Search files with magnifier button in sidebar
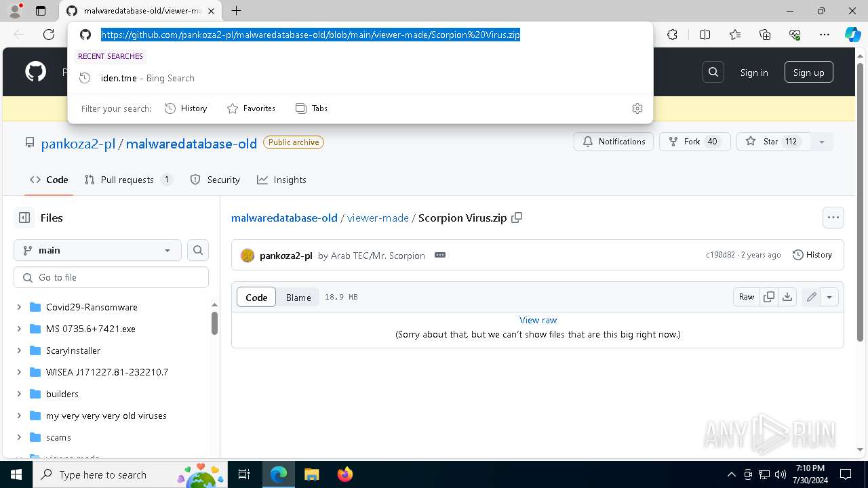868x488 pixels. 198,250
